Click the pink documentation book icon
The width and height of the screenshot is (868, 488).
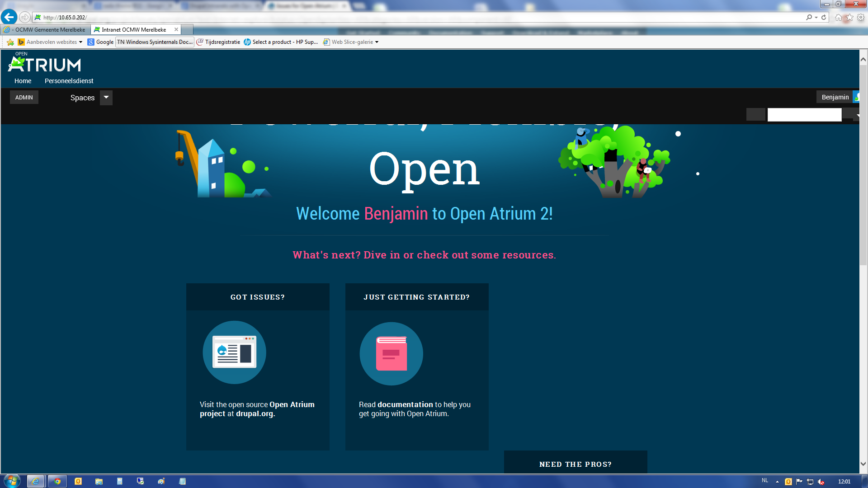pyautogui.click(x=391, y=354)
